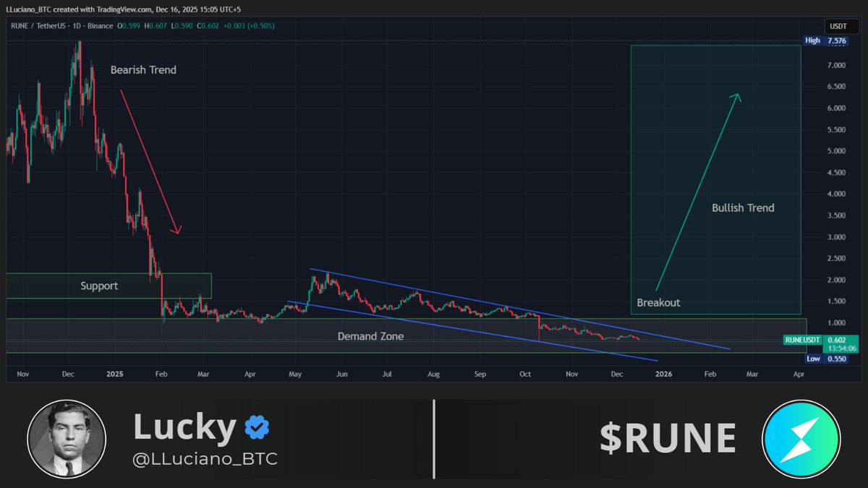Click the 5.000 price axis label
868x488 pixels.
(x=835, y=151)
